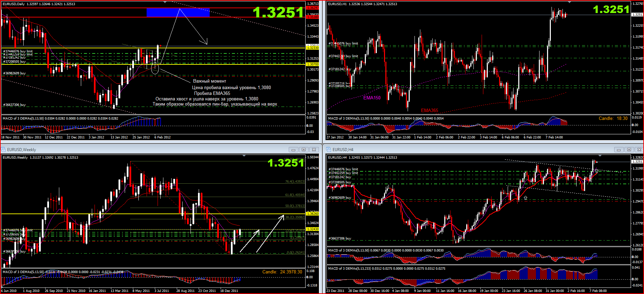Click H4 MACD of 3 DEMAs(5,13,50) label
Screen dimensions: 644x294
click(386, 250)
